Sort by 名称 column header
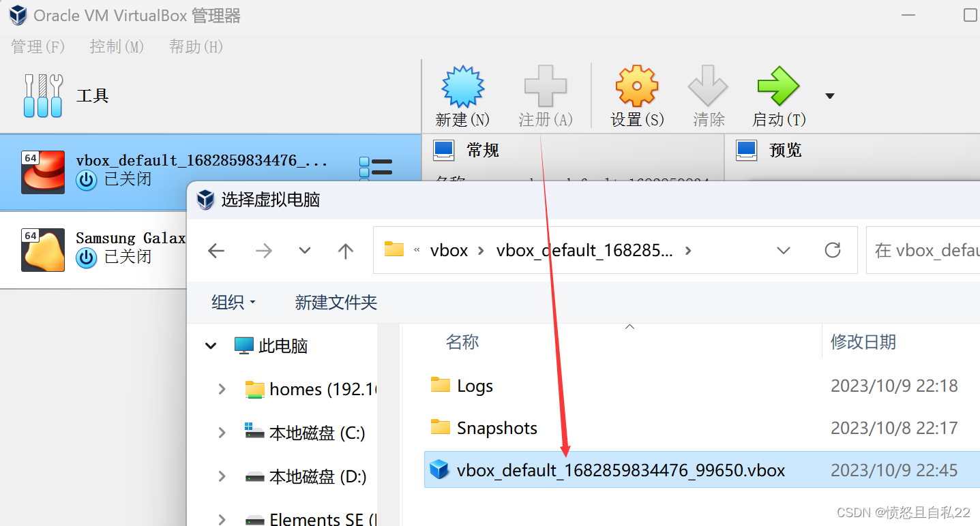This screenshot has height=526, width=980. (462, 341)
